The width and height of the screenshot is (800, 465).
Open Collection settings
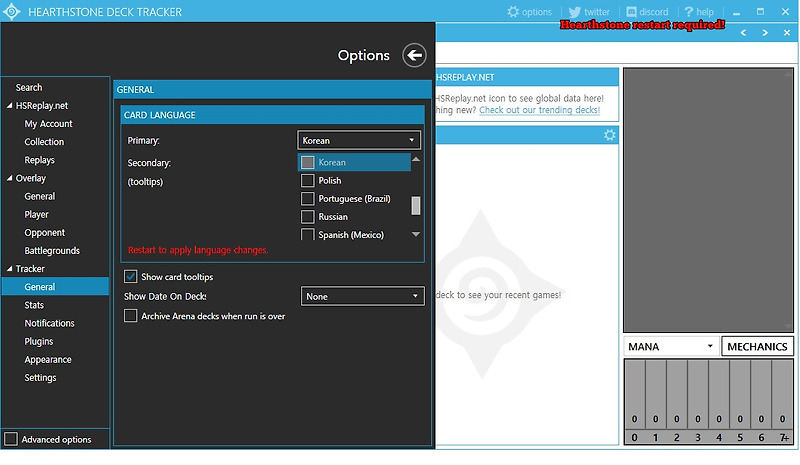[x=44, y=142]
